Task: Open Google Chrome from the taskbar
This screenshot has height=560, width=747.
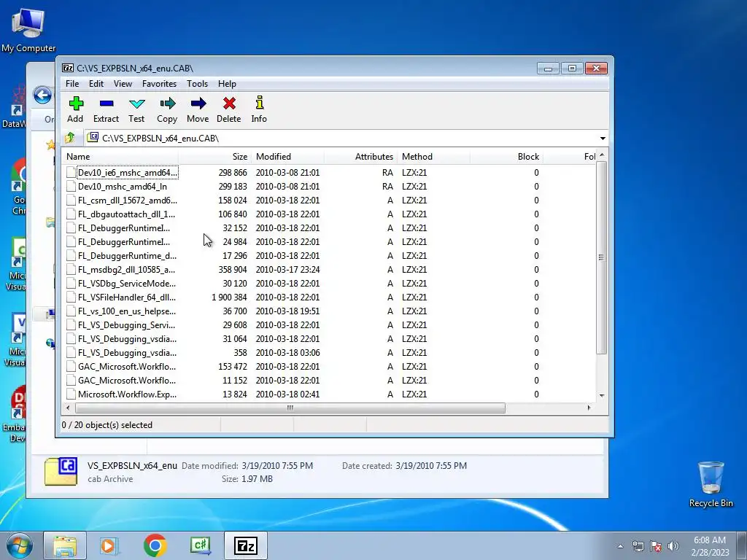Action: [155, 545]
